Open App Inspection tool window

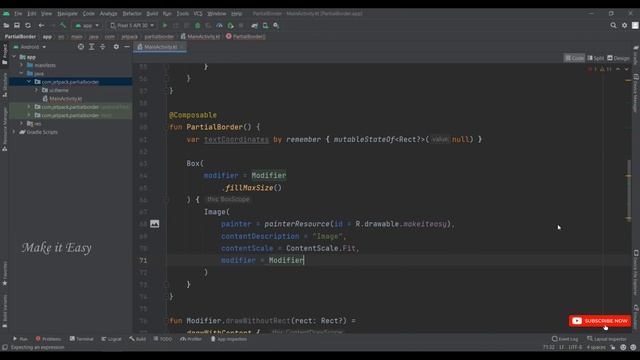point(229,339)
